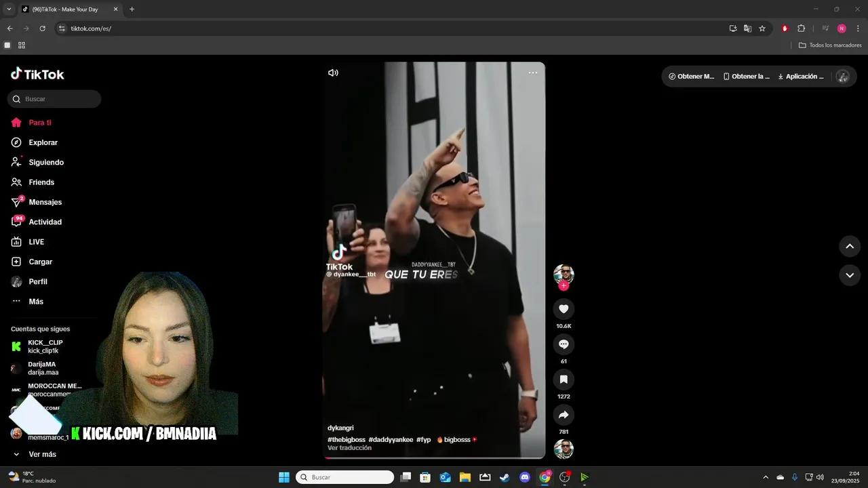Open the comments bubble showing 61
This screenshot has height=488, width=868.
click(x=564, y=344)
